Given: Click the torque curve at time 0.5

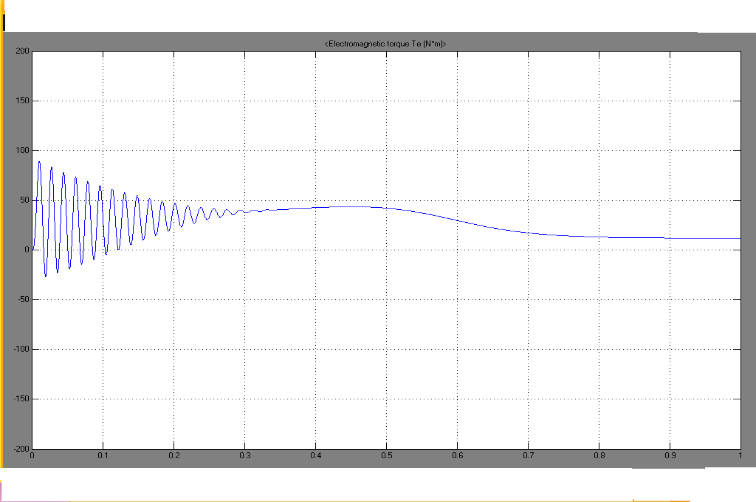Looking at the screenshot, I should point(386,208).
